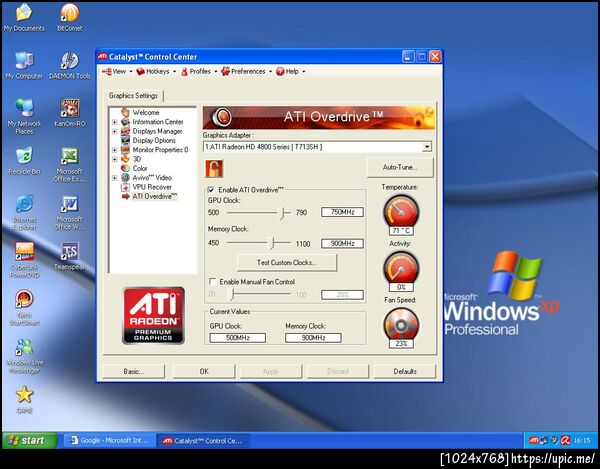Launch Microsoft Office Word shortcut
Image resolution: width=600 pixels, height=469 pixels.
[x=70, y=212]
